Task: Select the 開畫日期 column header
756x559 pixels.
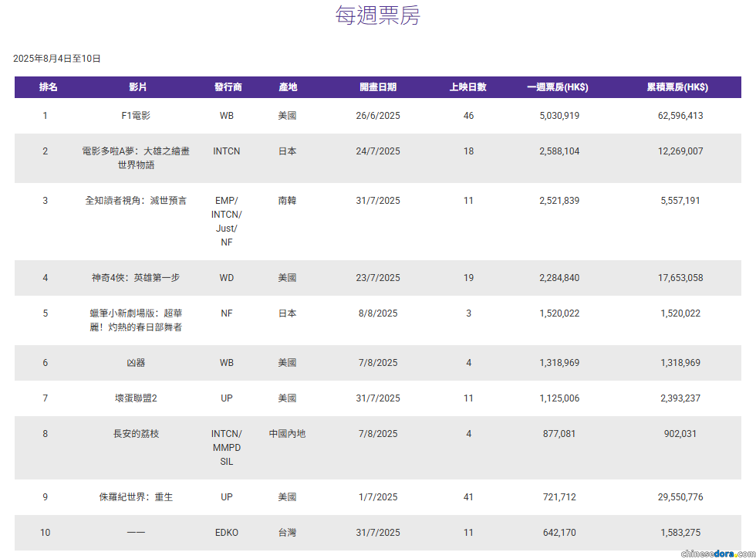Action: pyautogui.click(x=378, y=87)
